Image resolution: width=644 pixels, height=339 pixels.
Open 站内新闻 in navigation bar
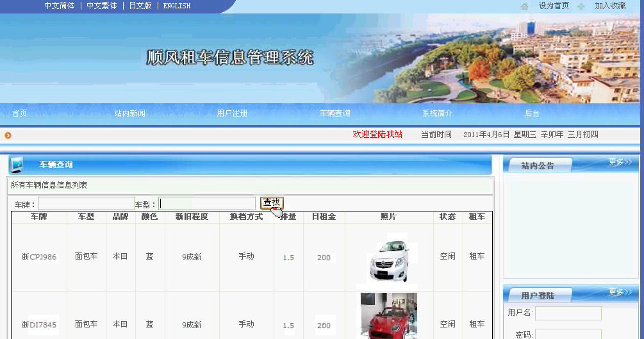coord(130,113)
